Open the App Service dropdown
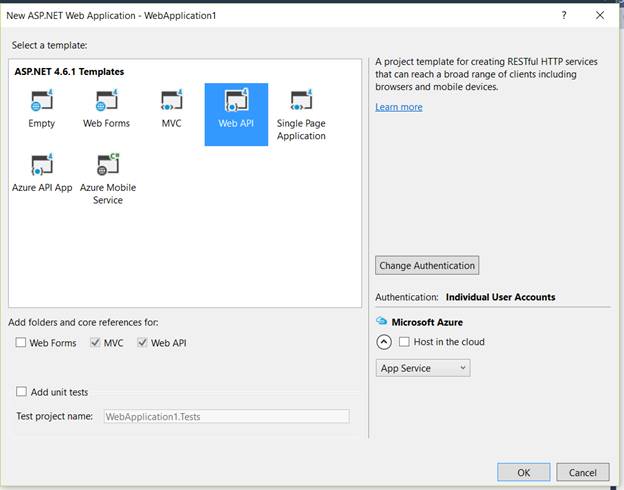 [423, 368]
